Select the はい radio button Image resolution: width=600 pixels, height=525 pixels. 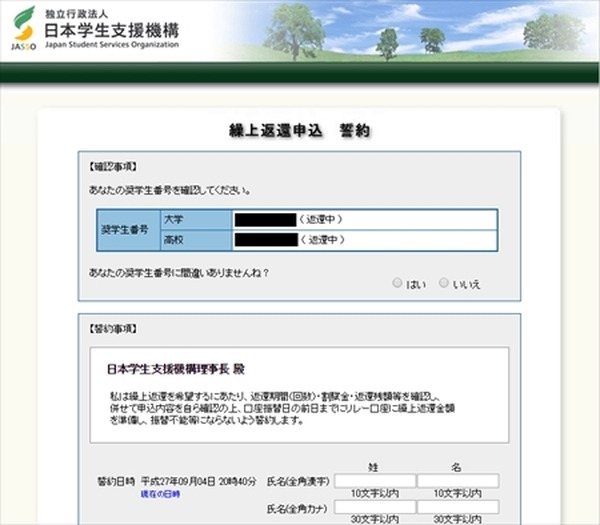pyautogui.click(x=397, y=283)
